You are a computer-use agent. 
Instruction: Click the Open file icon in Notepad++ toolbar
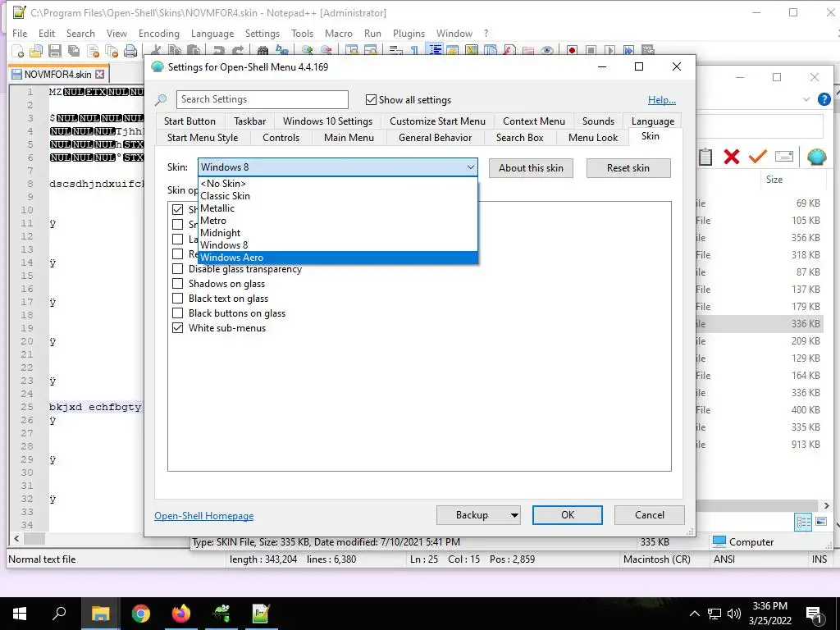(x=36, y=51)
